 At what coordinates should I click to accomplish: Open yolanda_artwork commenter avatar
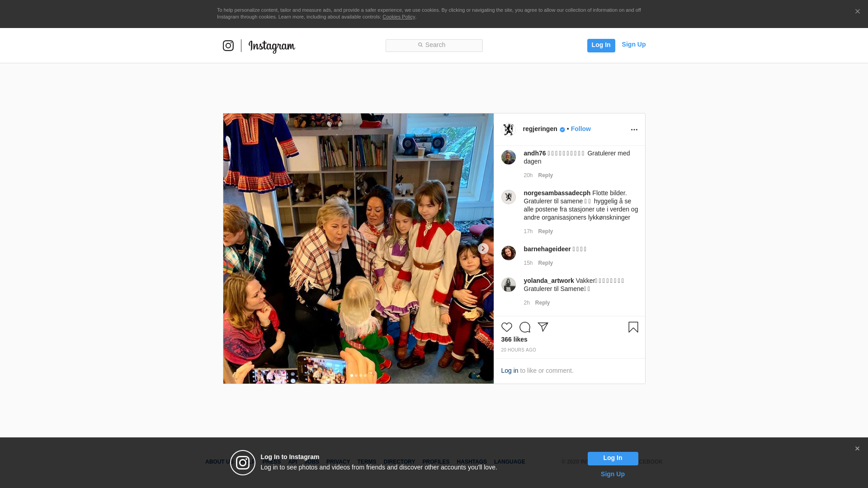click(509, 285)
